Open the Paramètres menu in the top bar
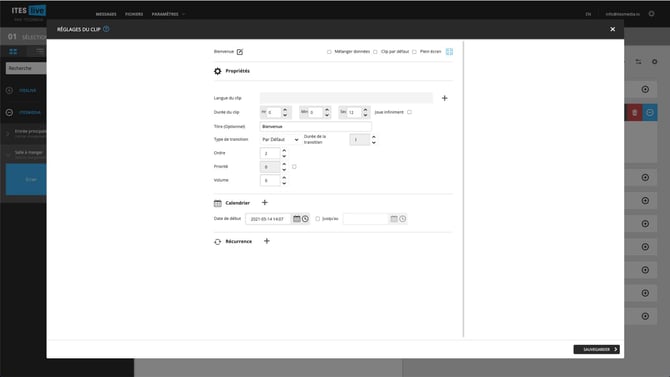The height and width of the screenshot is (377, 670). click(165, 14)
